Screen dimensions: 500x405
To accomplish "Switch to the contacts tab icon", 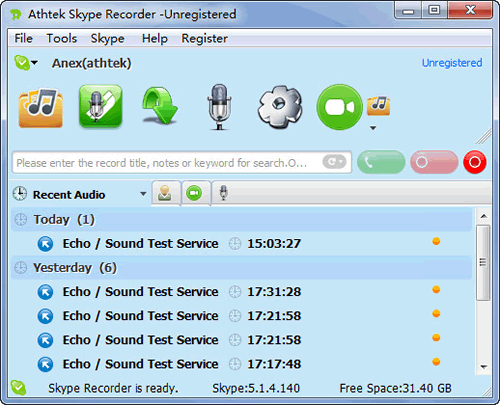I will [165, 193].
